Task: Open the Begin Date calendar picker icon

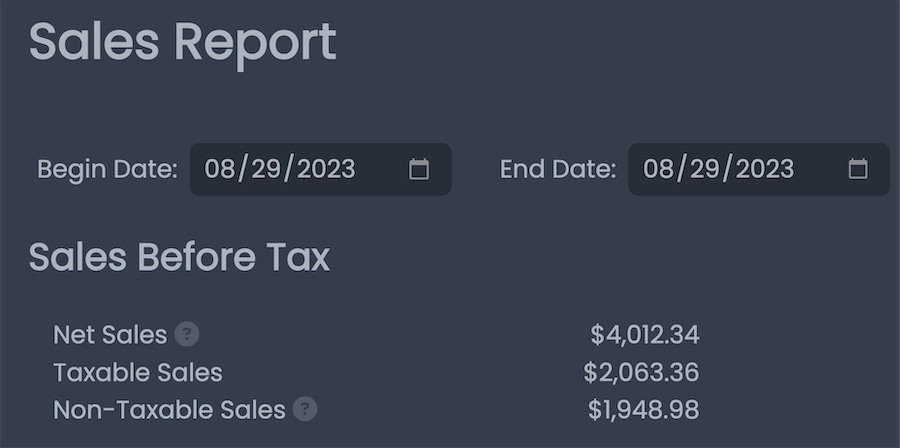Action: tap(418, 169)
